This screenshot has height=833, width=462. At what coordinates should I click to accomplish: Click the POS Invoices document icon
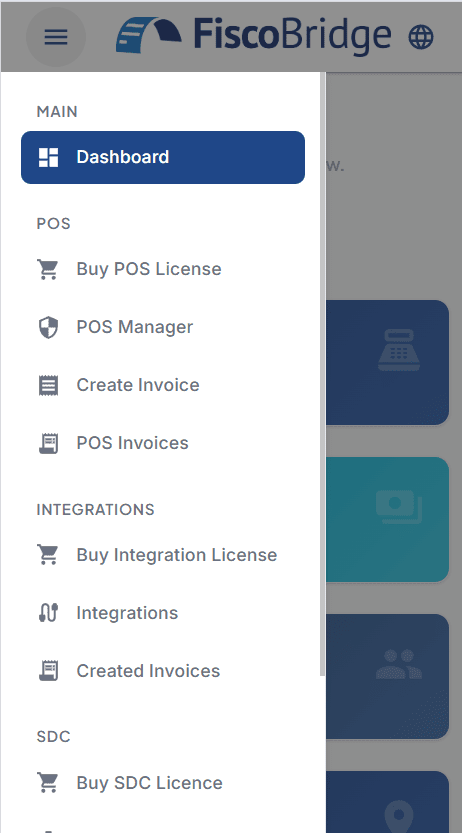point(48,443)
